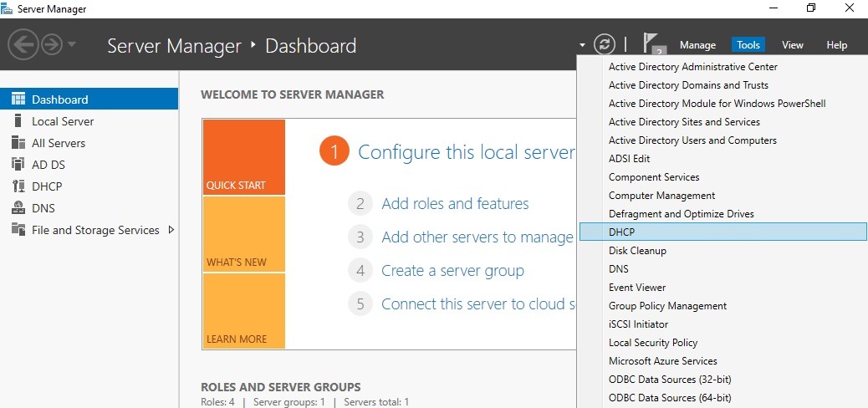
Task: Click the Quick Start tile
Action: point(243,157)
